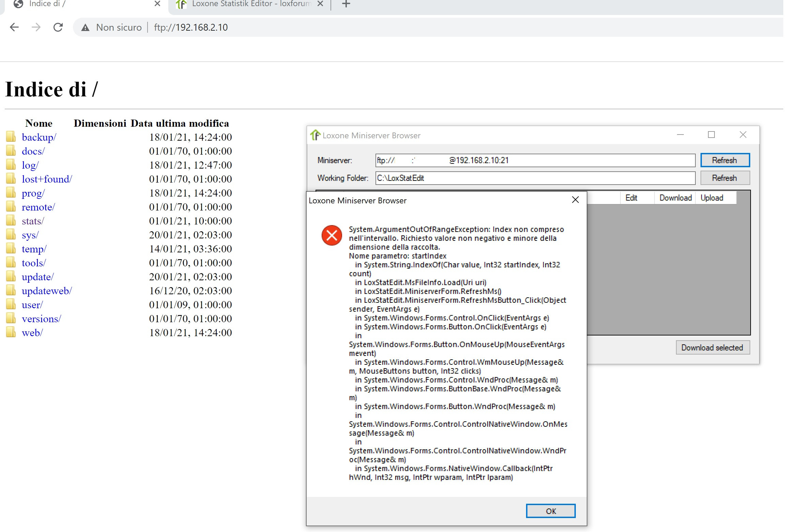The height and width of the screenshot is (532, 785).
Task: Click the stats folder icon
Action: (x=11, y=221)
